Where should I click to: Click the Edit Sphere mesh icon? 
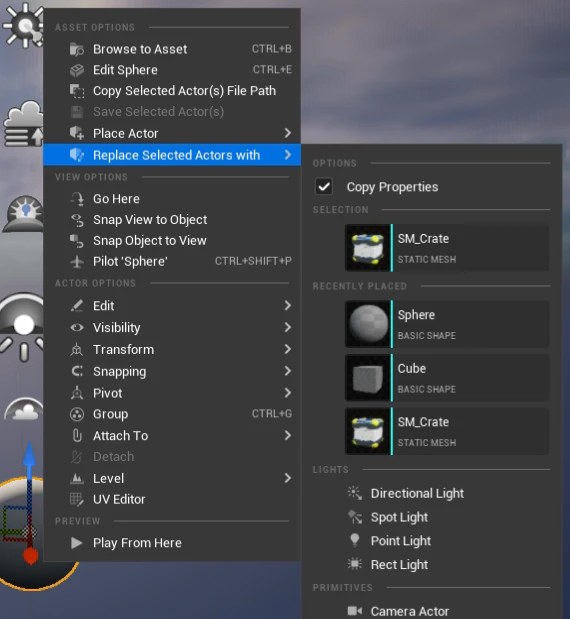click(x=77, y=70)
